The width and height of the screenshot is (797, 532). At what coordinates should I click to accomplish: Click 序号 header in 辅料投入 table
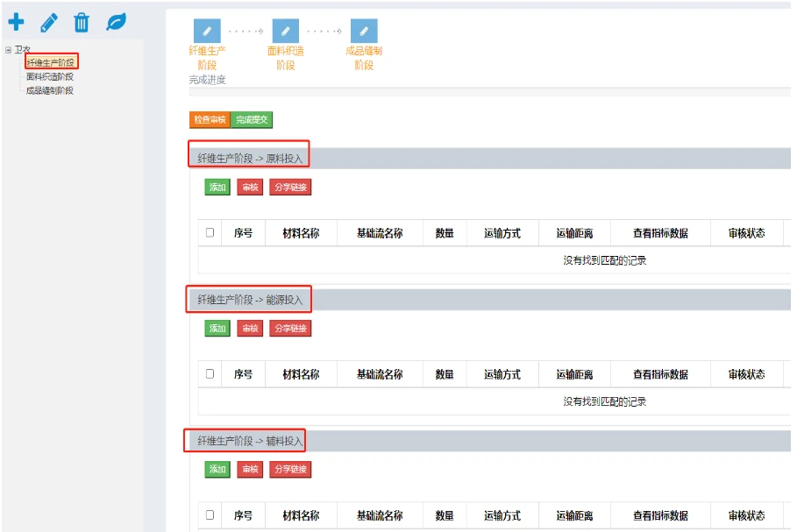[x=243, y=515]
